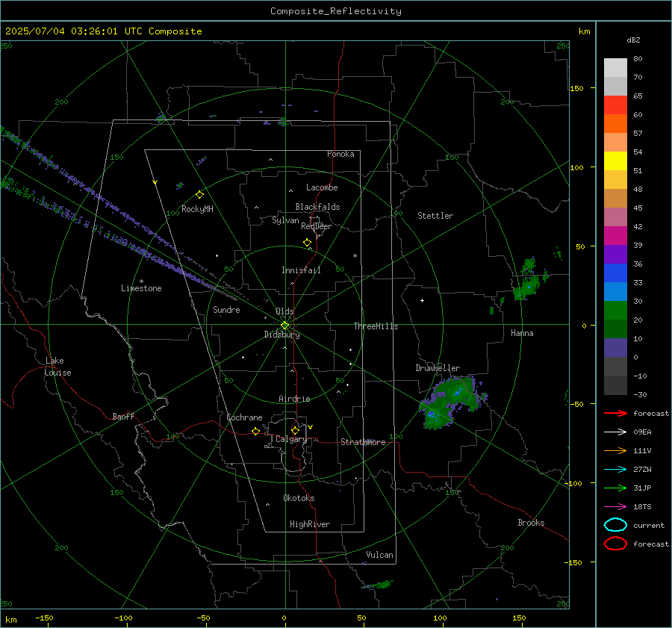Click the white cross marker east of ThreeHills

click(x=422, y=300)
